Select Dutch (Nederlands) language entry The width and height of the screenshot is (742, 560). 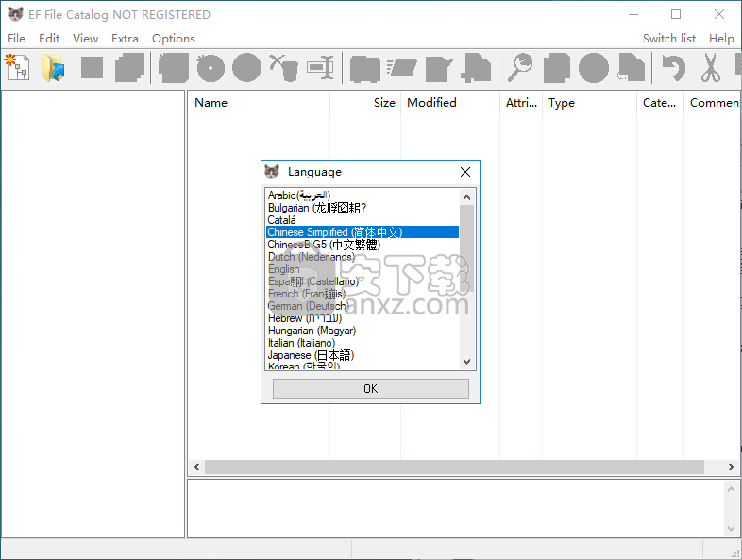362,257
